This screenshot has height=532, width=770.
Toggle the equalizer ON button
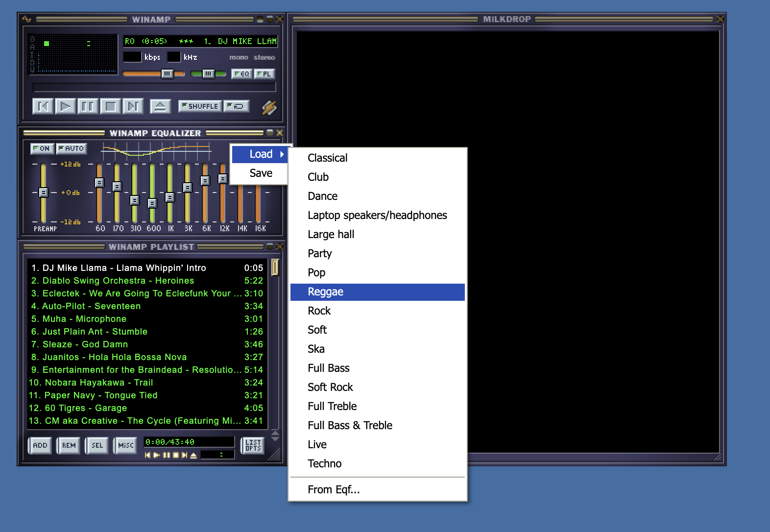tap(42, 148)
